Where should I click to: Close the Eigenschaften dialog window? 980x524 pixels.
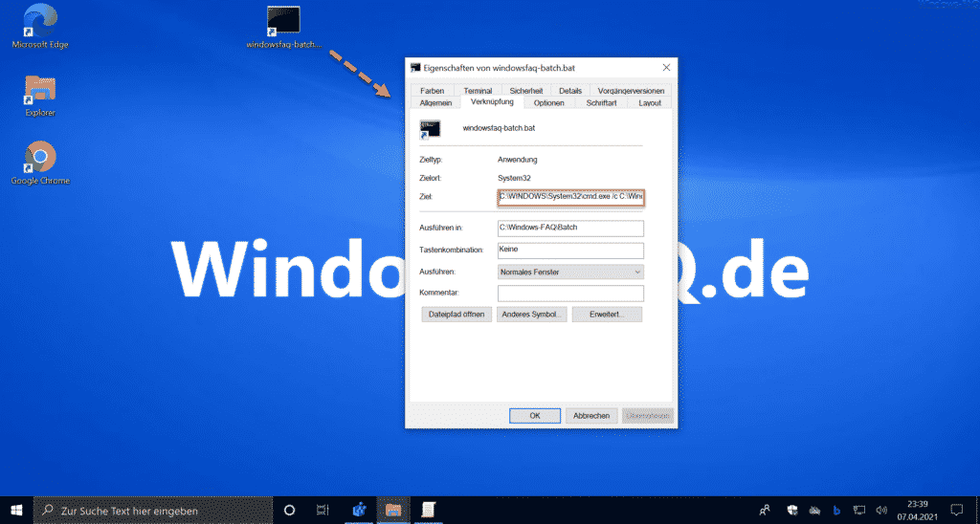tap(666, 68)
